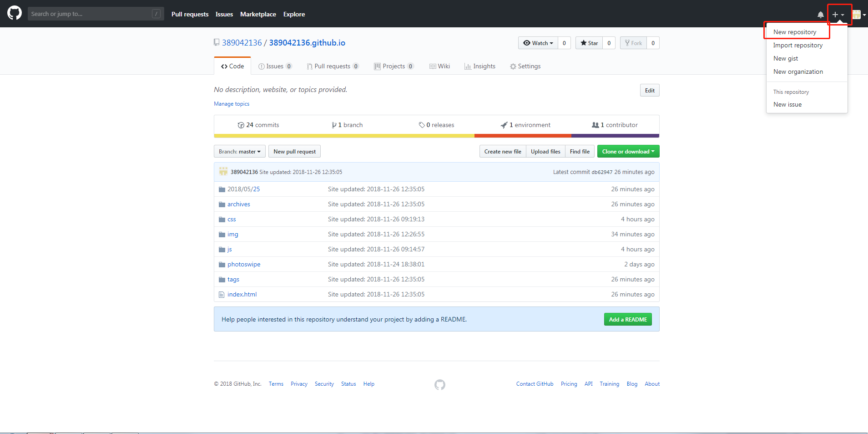Open Privacy link in footer
Viewport: 868px width, 434px height.
(299, 384)
